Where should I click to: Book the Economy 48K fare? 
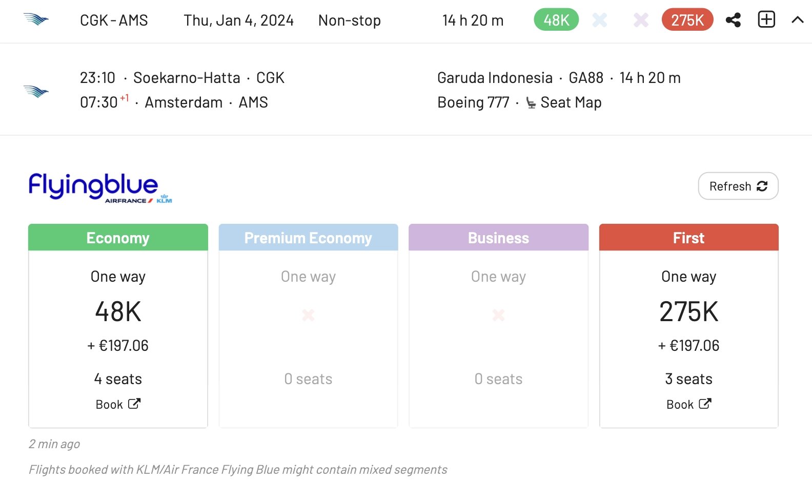click(118, 404)
